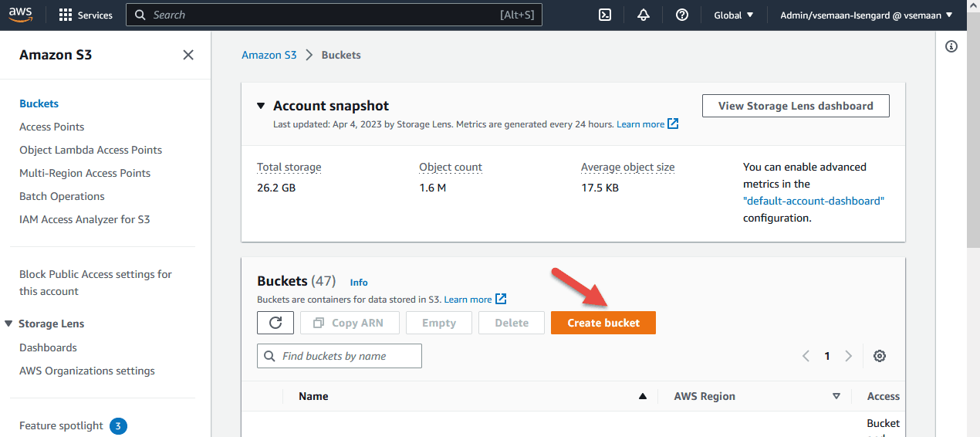Open the Services grid menu
The width and height of the screenshot is (980, 437).
click(86, 15)
